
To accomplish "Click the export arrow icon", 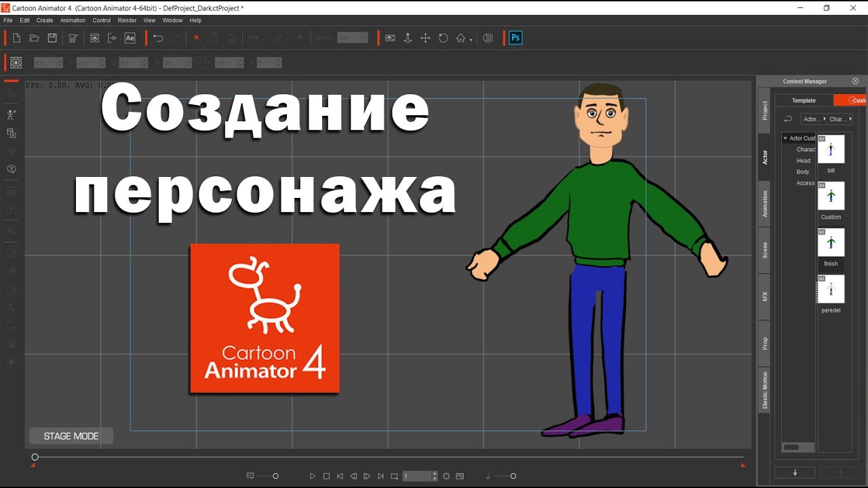I will [x=112, y=38].
